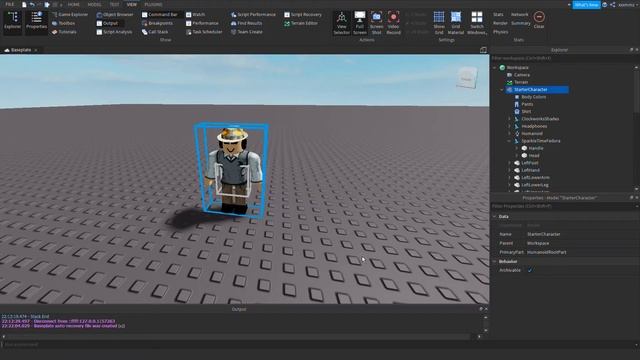
Task: Show Render stats
Action: click(500, 23)
